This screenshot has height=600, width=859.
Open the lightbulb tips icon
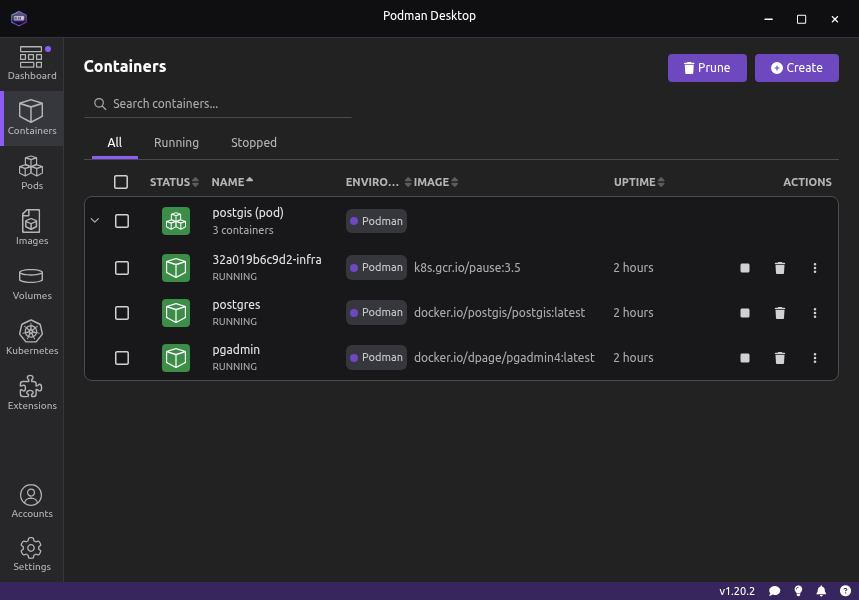(798, 591)
